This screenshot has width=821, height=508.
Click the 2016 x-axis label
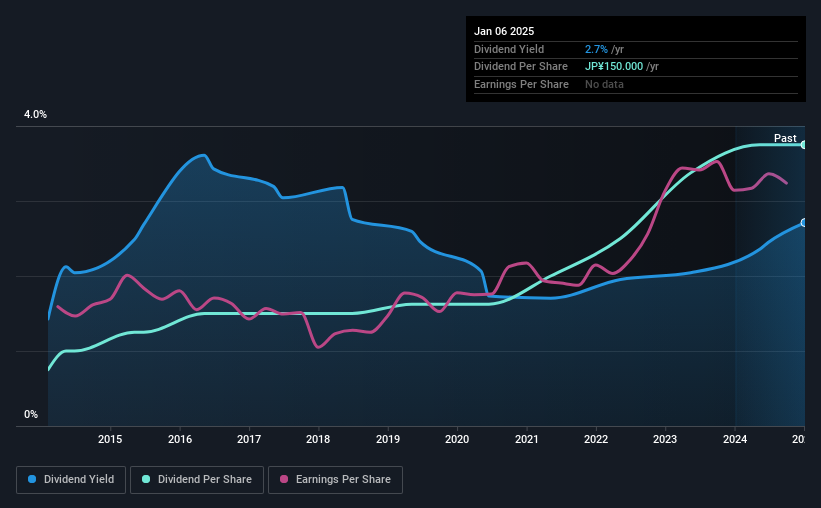(180, 439)
